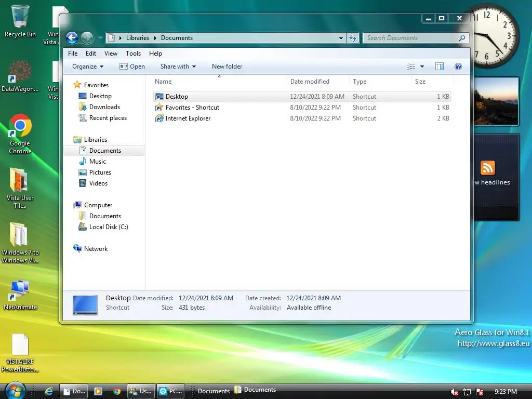Select the Desktop shortcut file icon

coord(159,97)
